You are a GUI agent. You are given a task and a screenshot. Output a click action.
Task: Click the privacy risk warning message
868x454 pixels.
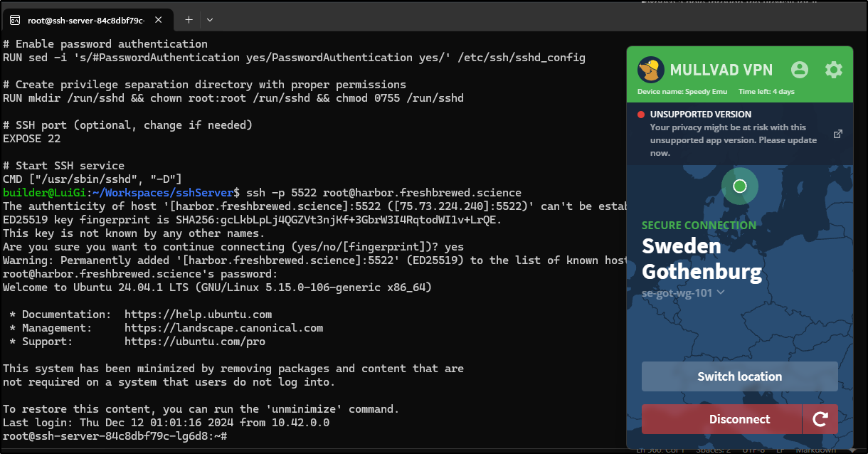click(733, 140)
